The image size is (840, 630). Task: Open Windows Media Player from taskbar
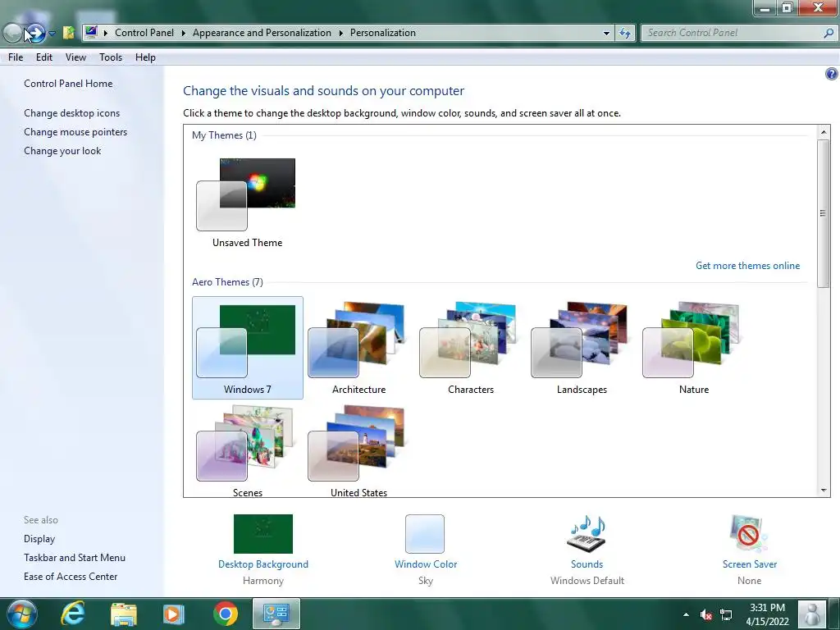pos(174,614)
